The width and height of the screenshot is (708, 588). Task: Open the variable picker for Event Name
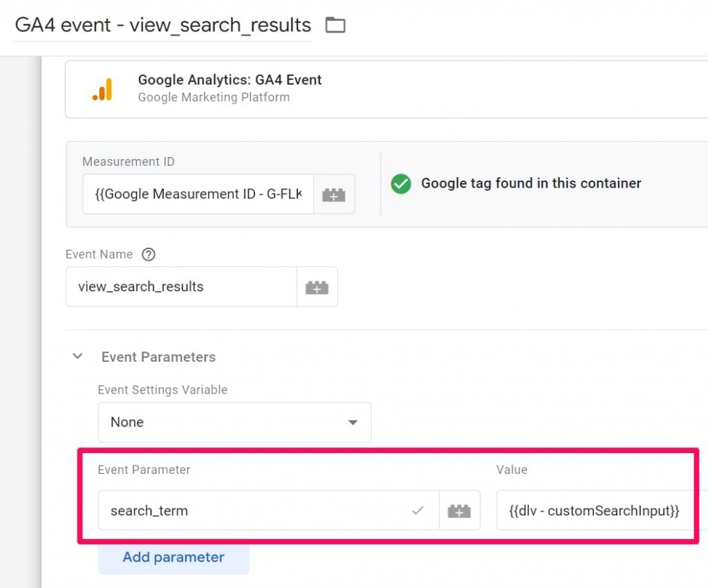tap(317, 286)
